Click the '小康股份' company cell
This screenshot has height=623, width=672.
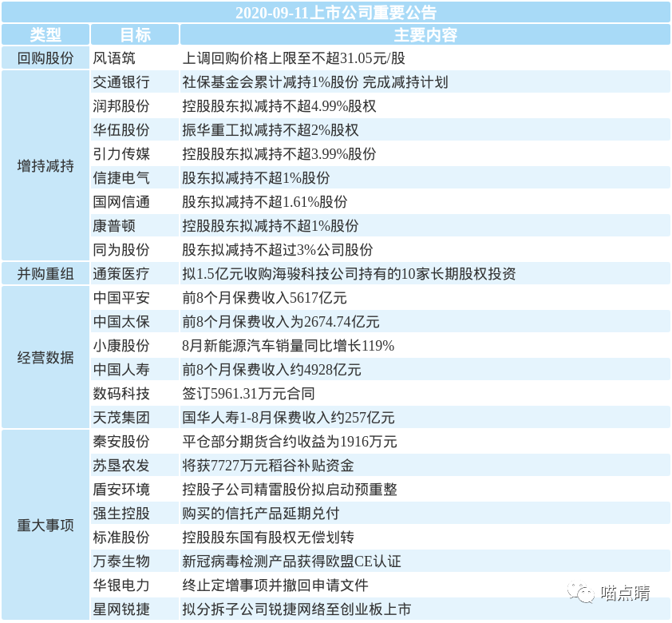(x=135, y=346)
